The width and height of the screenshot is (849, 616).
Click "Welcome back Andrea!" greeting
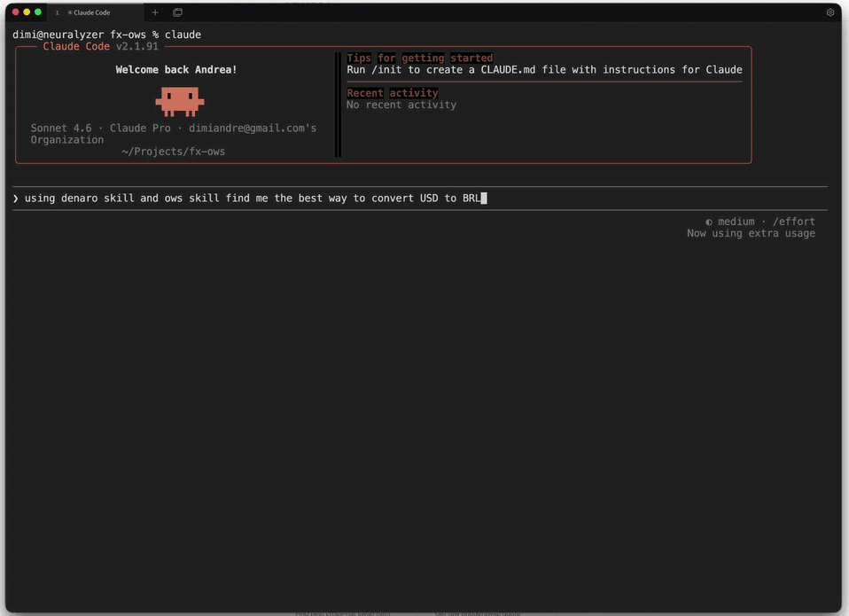tap(176, 70)
